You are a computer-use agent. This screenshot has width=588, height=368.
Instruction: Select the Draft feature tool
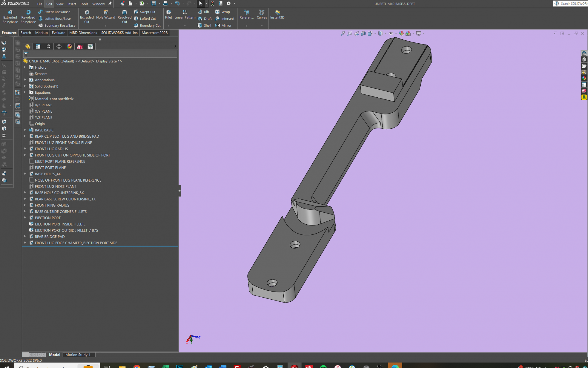tap(204, 19)
